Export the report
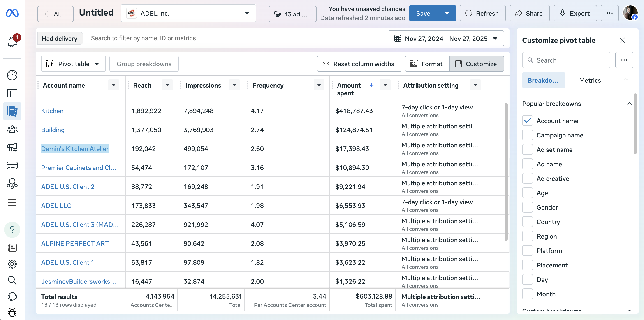This screenshot has height=320, width=644. tap(575, 13)
